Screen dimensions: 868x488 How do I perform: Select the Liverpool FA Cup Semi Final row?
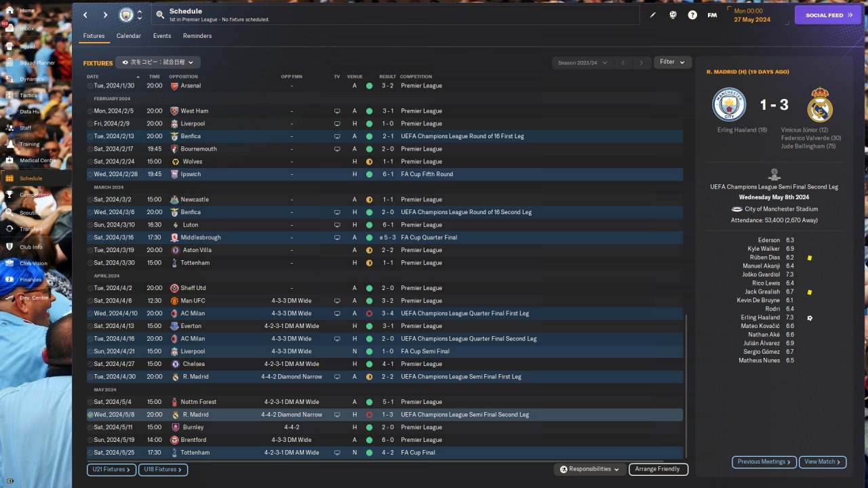[x=384, y=352]
